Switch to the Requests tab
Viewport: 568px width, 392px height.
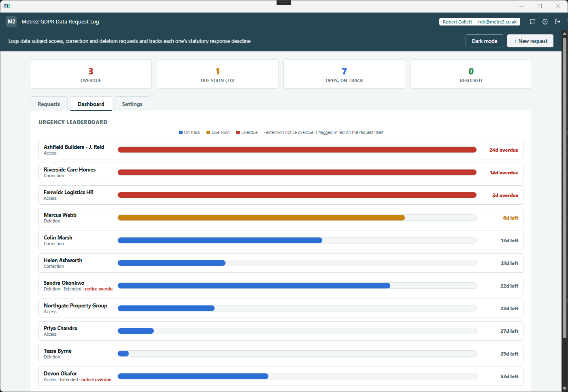tap(49, 104)
